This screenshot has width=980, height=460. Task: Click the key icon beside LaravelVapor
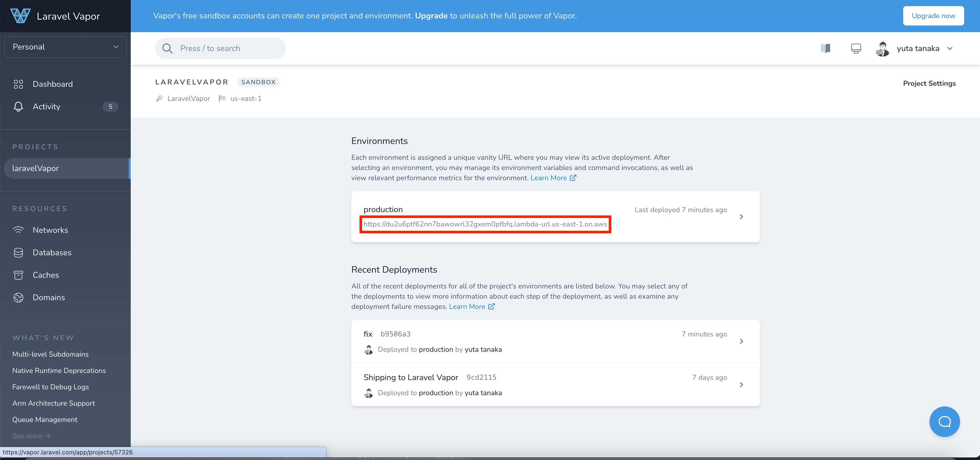tap(159, 99)
